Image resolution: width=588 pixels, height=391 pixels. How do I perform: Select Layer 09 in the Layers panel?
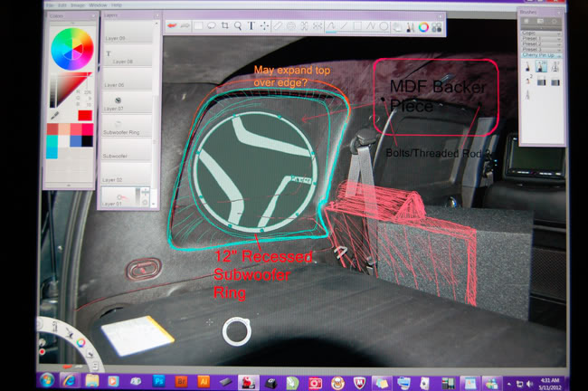pos(128,32)
